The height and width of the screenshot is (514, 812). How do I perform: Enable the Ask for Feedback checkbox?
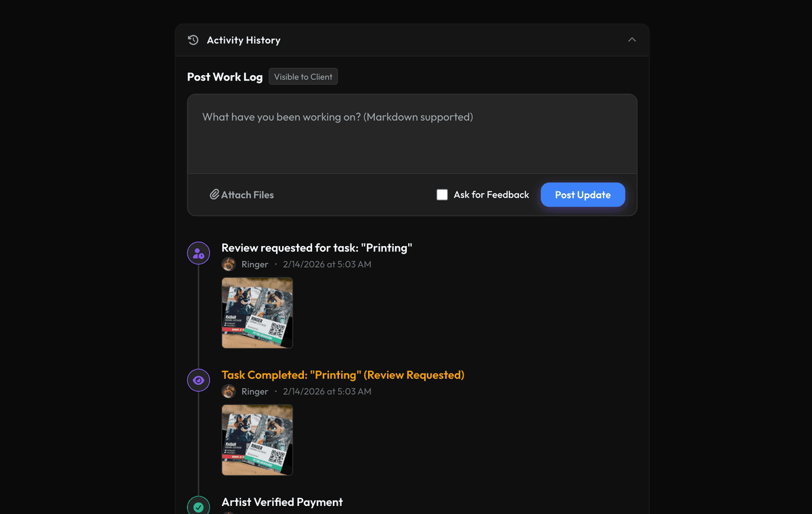[x=442, y=195]
